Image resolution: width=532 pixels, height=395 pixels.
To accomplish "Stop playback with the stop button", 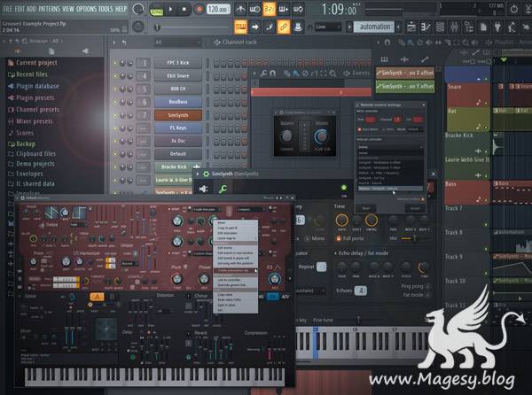I will tap(184, 10).
